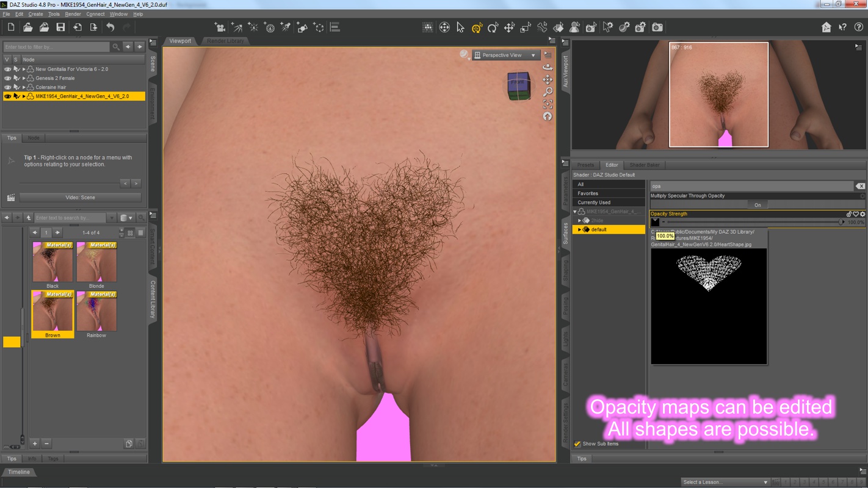Expand the selected MIKE1954_GenHair scene node
Screen dimensions: 868x488
(24, 96)
